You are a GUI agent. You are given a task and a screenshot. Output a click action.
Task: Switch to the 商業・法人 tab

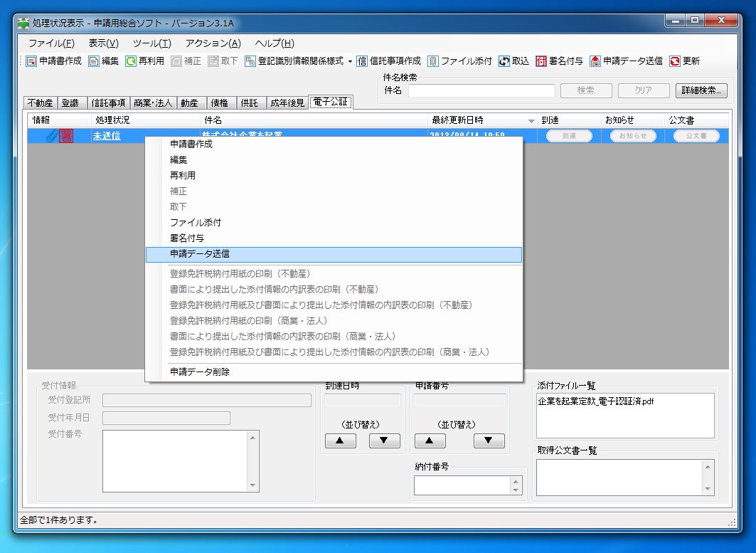point(153,102)
